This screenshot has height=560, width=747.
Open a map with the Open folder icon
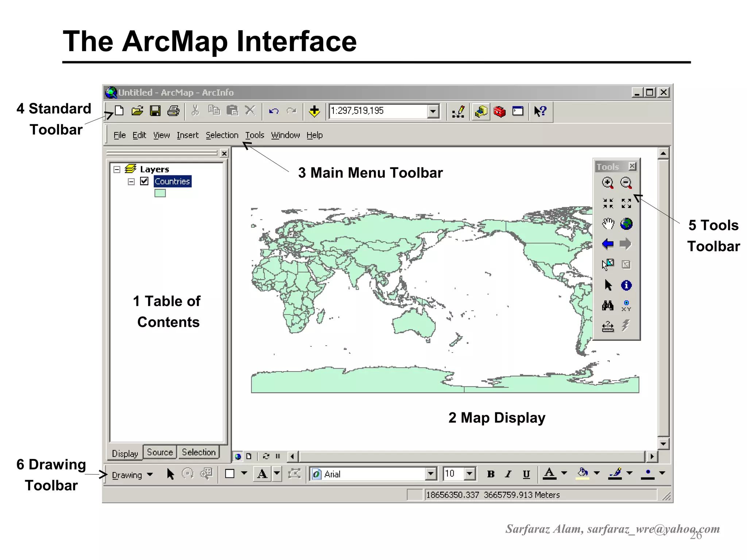(137, 110)
